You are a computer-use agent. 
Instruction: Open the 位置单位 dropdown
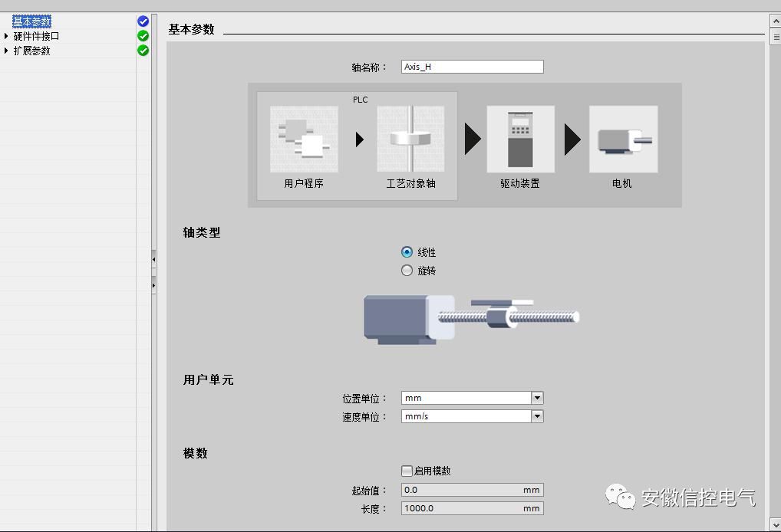536,398
